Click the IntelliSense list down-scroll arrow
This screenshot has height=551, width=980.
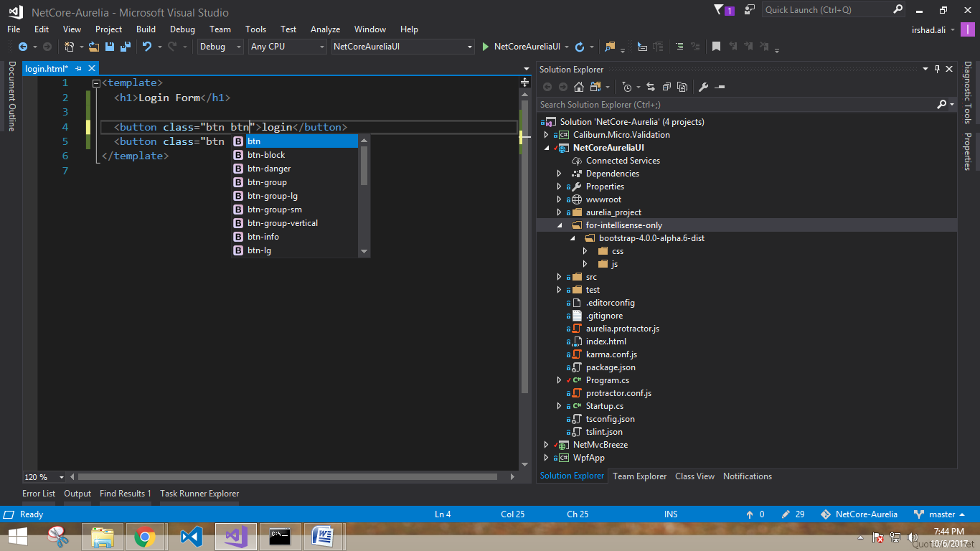coord(364,251)
